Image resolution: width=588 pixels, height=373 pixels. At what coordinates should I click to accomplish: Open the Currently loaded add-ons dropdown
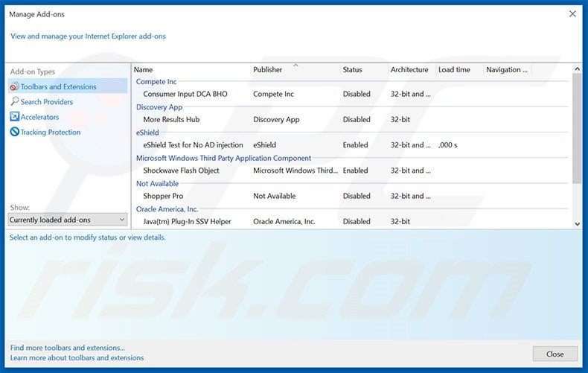[x=68, y=220]
